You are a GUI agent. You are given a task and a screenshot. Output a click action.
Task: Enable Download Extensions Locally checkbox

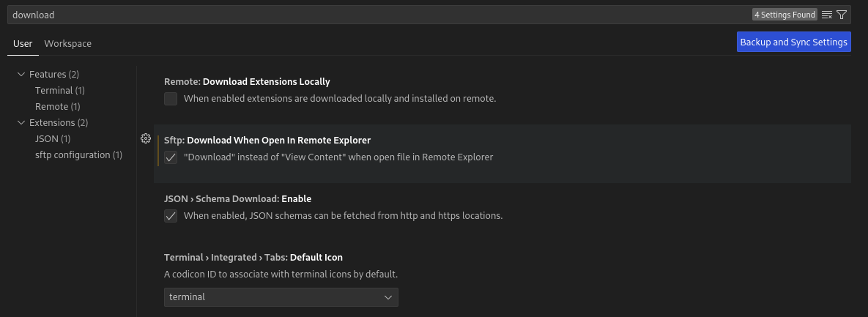171,99
